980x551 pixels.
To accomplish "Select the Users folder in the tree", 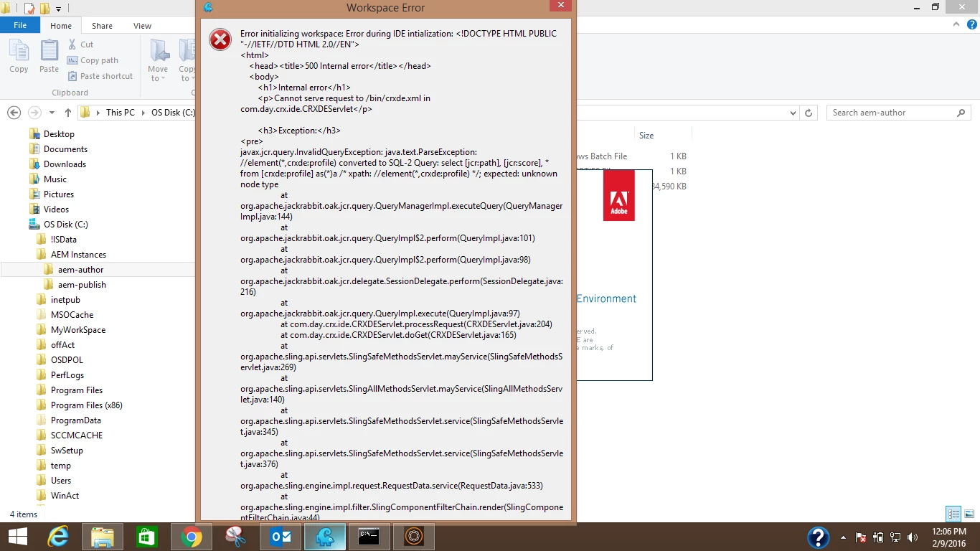I will [61, 481].
